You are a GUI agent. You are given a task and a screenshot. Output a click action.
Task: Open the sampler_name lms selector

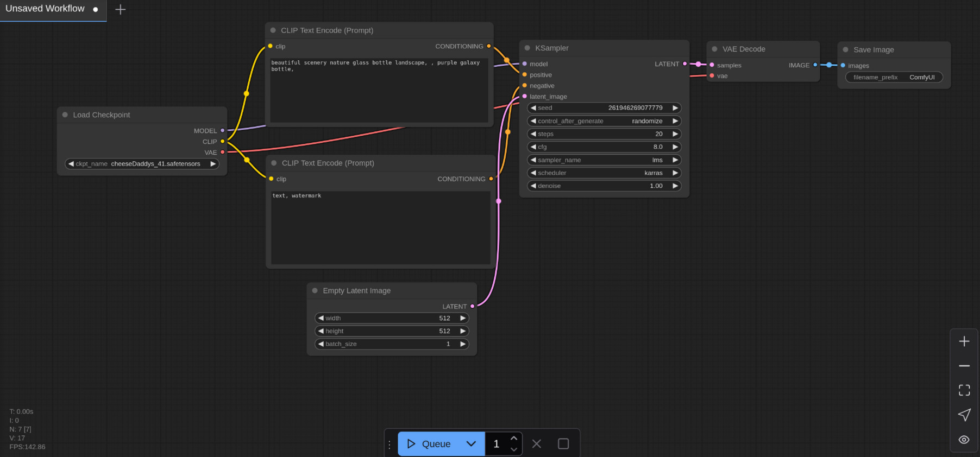pyautogui.click(x=604, y=160)
